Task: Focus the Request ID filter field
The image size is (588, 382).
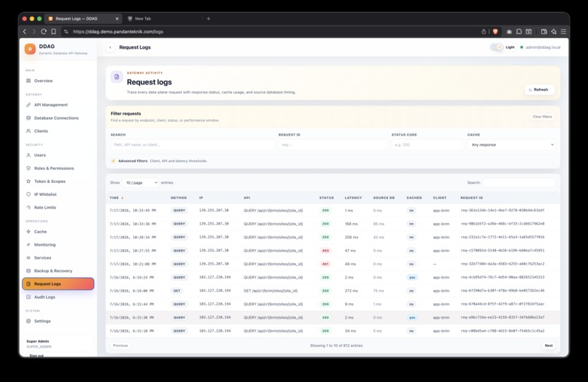Action: pyautogui.click(x=333, y=144)
